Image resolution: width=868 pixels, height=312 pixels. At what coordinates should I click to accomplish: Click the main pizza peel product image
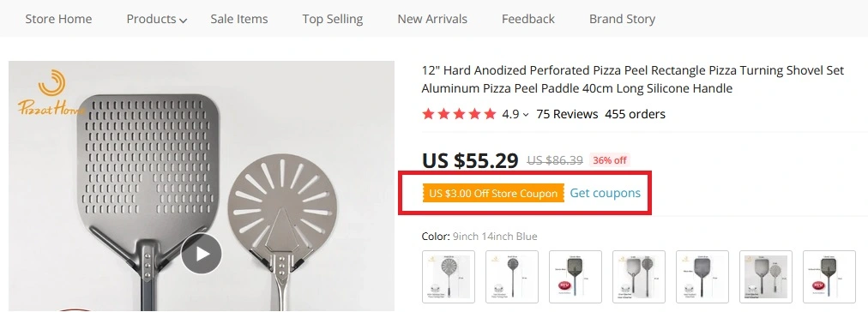pos(202,186)
